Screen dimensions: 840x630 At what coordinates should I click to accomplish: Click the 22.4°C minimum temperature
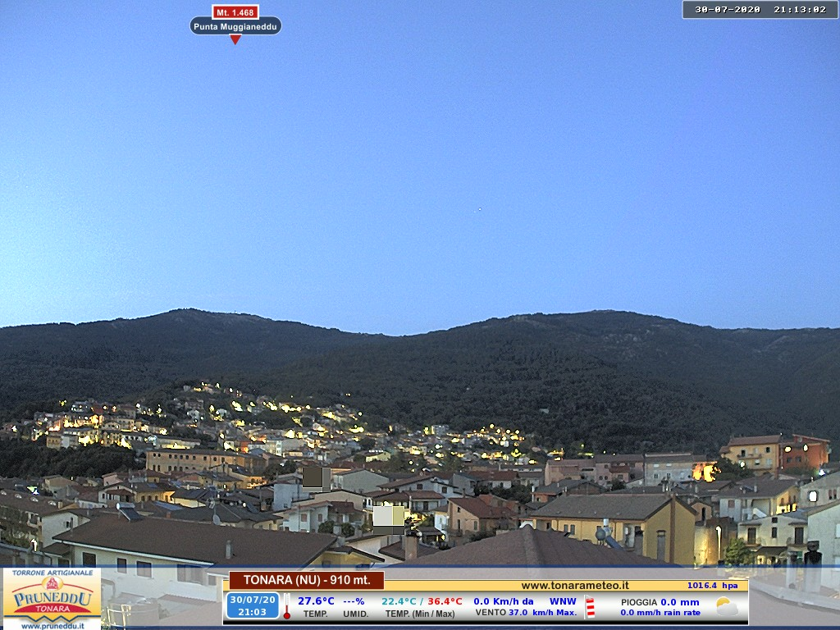coord(399,601)
